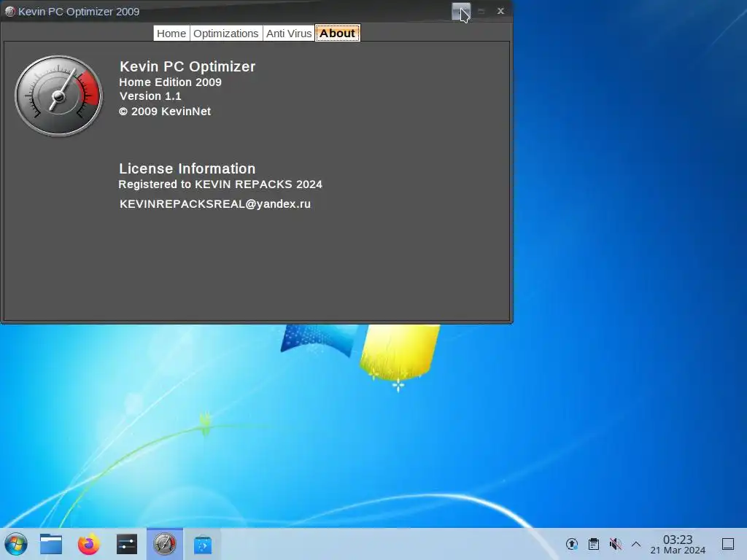Open the Optimizations tab

pos(226,34)
